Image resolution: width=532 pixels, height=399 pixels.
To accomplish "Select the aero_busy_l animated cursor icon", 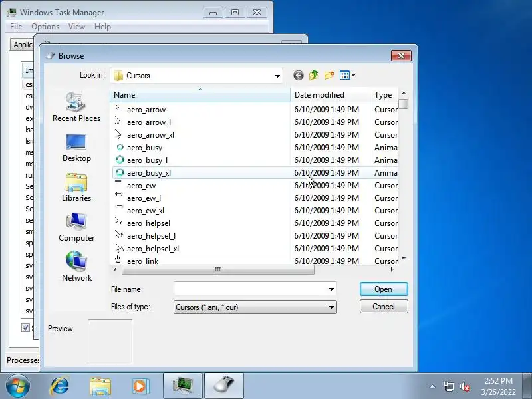I will click(x=120, y=160).
